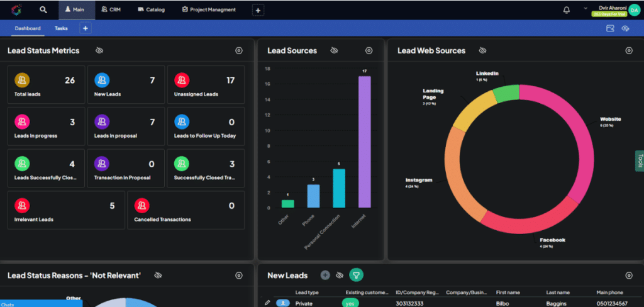Click the Lead type column header
The height and width of the screenshot is (307, 644).
(306, 292)
